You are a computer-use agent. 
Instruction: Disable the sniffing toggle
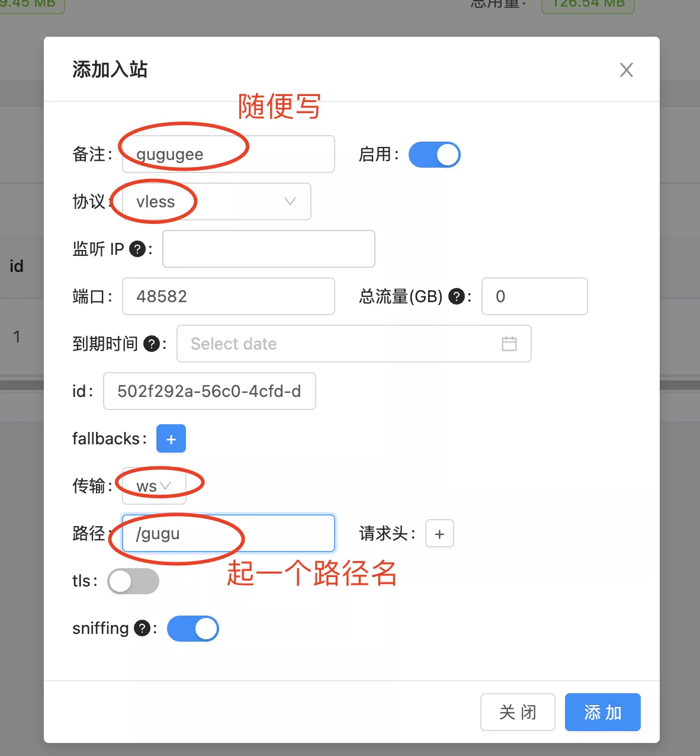[193, 629]
